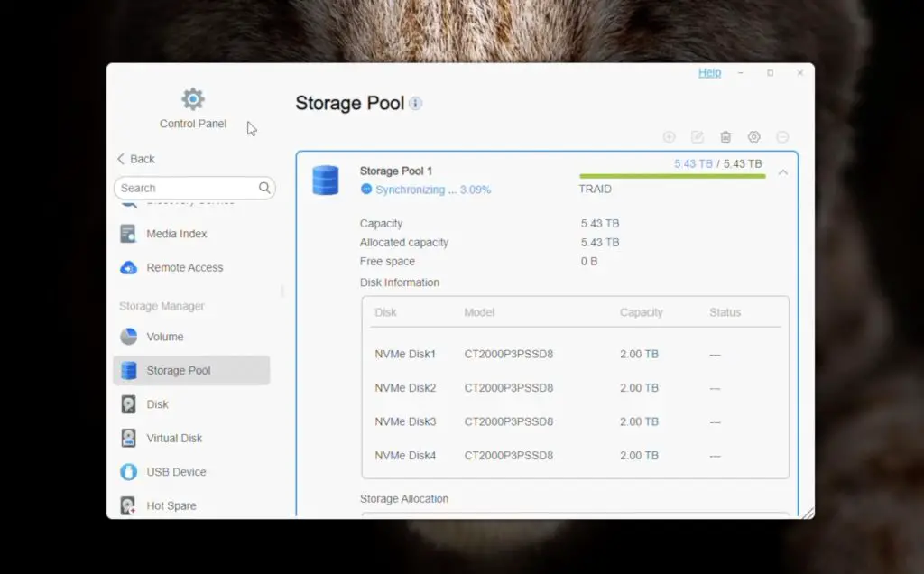
Task: Open storage pool settings gear icon
Action: [x=754, y=137]
